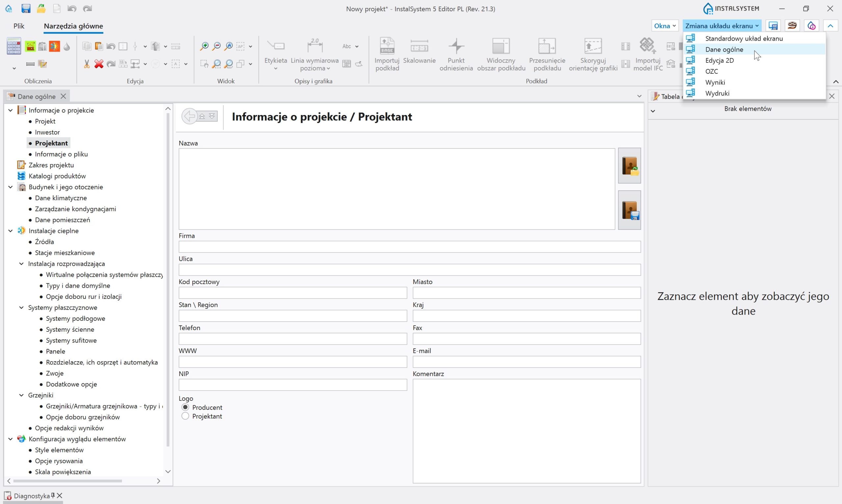Viewport: 842px width, 504px height.
Task: Select the Narzędzia główne ribbon tab
Action: point(73,26)
